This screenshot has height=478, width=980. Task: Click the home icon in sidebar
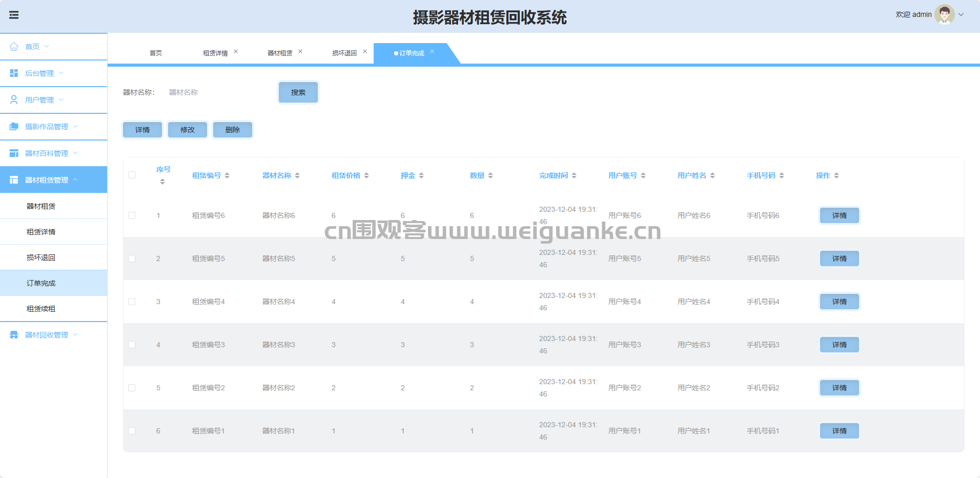[x=14, y=47]
